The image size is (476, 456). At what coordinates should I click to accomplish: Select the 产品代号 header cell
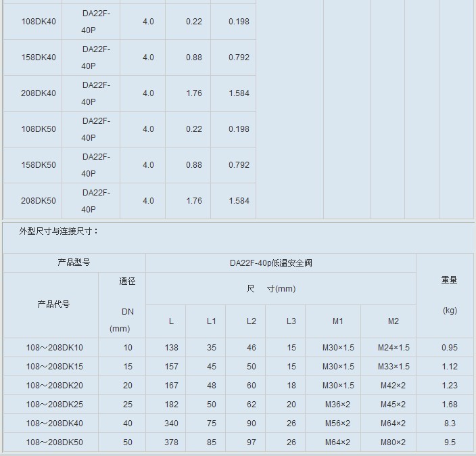click(53, 304)
